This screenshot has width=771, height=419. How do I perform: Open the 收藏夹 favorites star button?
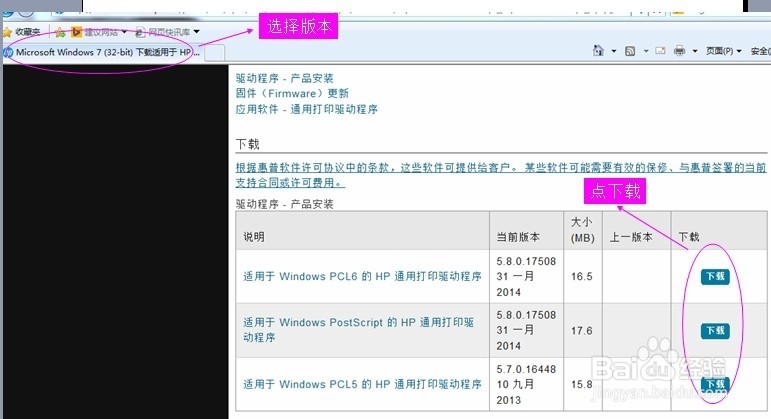[22, 32]
